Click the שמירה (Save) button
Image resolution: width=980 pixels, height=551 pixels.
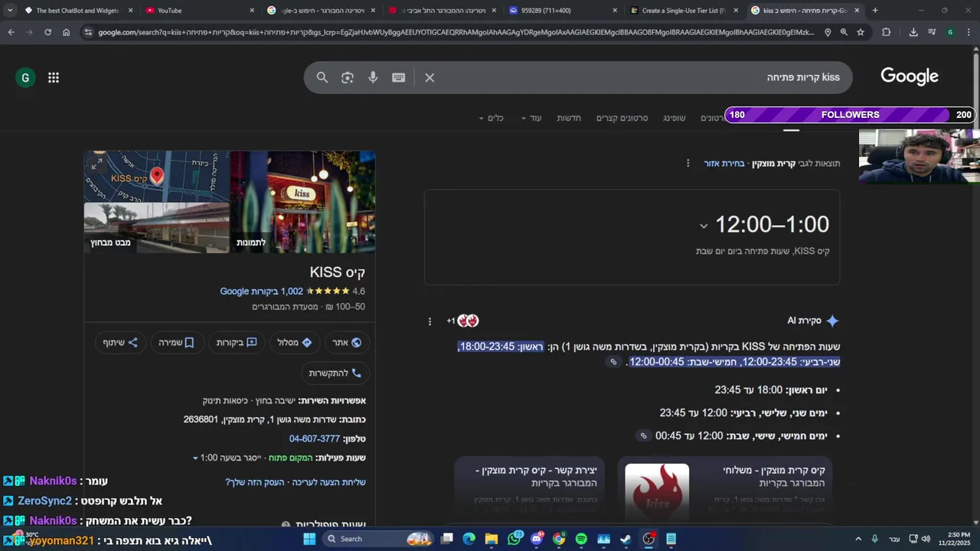point(176,343)
